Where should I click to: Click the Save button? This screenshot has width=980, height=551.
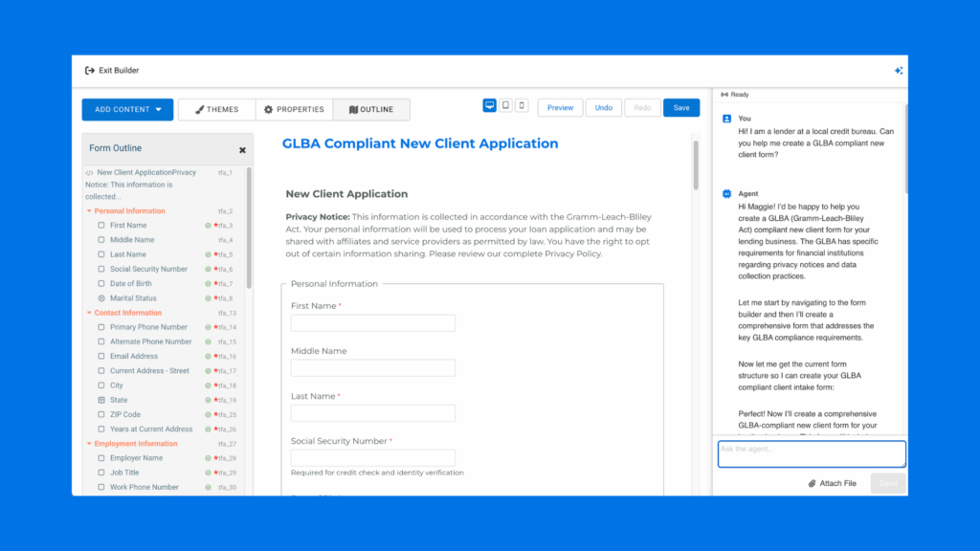pyautogui.click(x=680, y=107)
